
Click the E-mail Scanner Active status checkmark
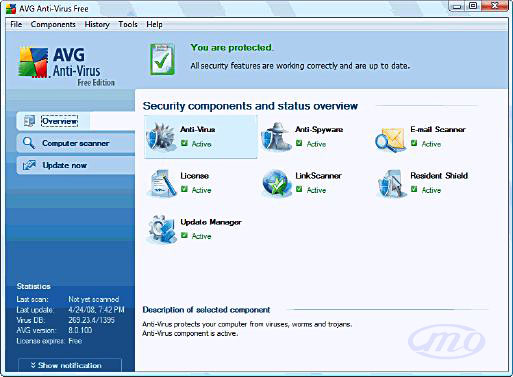(414, 143)
